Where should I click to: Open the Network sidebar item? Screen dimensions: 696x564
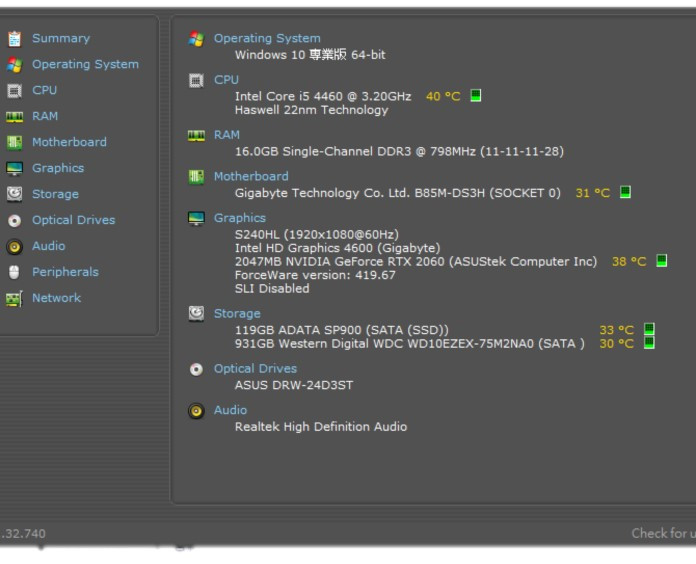pos(56,298)
